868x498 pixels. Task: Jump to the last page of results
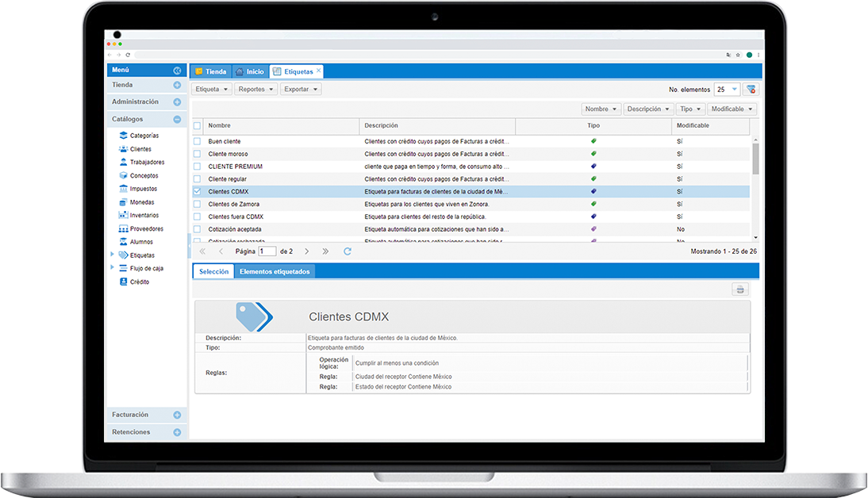[325, 251]
